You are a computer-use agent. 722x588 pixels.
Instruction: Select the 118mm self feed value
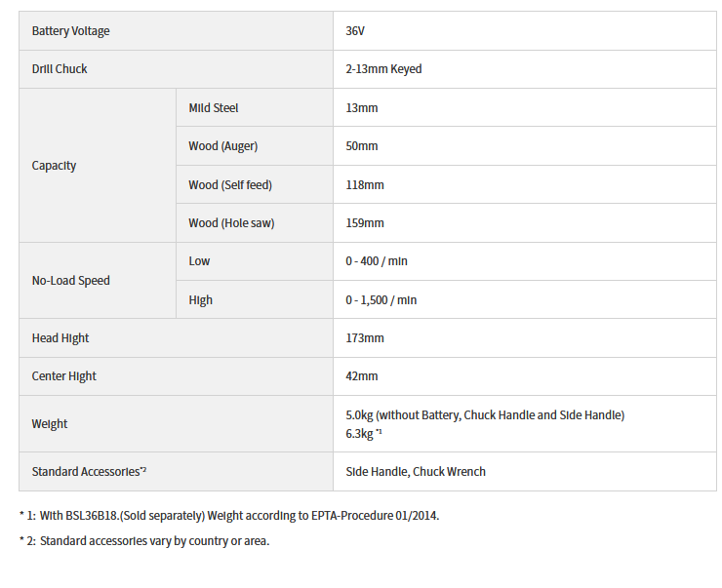click(x=365, y=184)
